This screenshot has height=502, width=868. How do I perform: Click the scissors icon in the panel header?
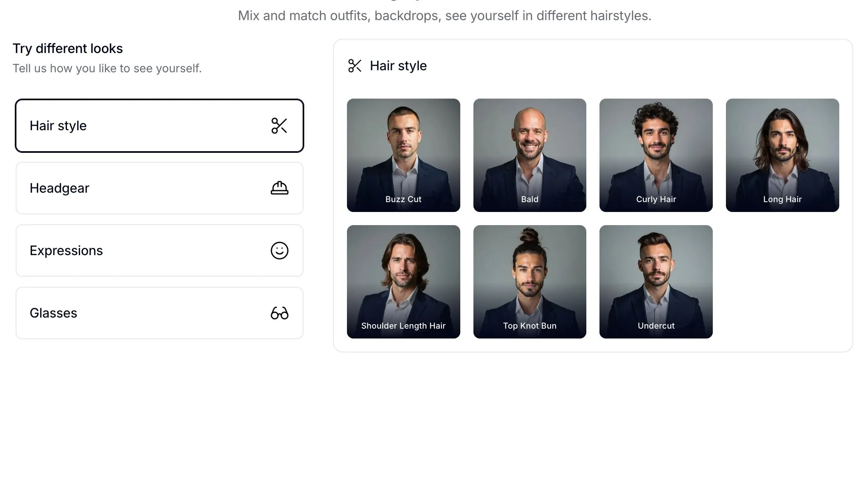point(355,66)
